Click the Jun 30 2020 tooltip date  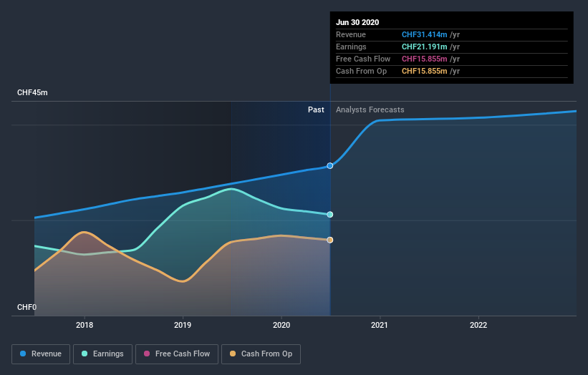pyautogui.click(x=357, y=22)
